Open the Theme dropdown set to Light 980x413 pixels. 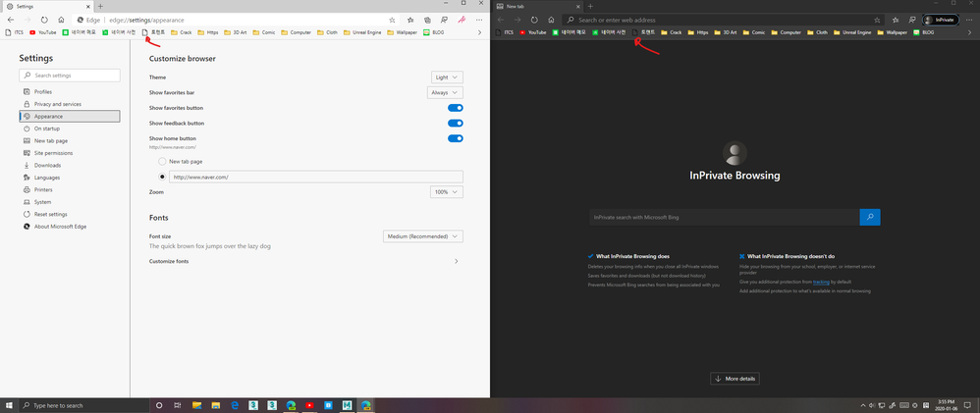coord(447,77)
